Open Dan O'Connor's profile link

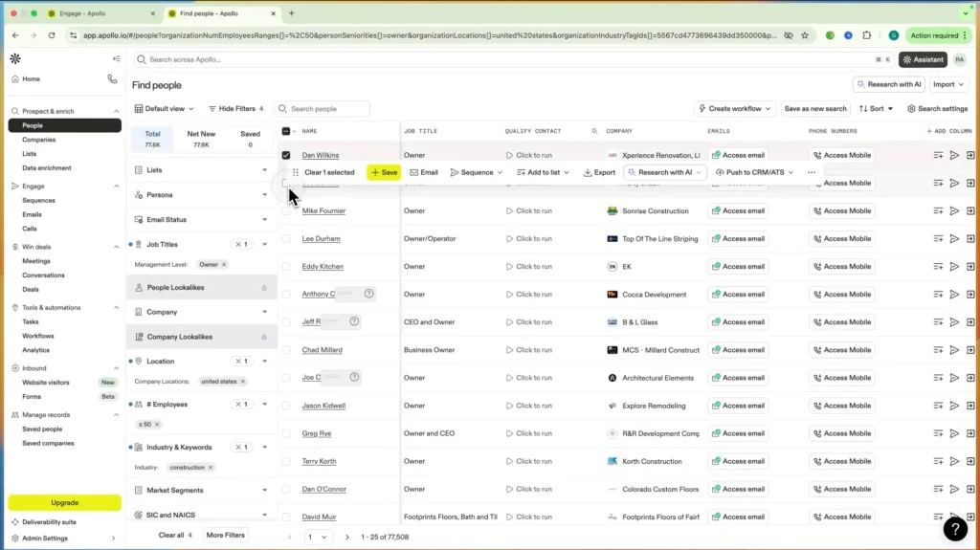point(323,490)
